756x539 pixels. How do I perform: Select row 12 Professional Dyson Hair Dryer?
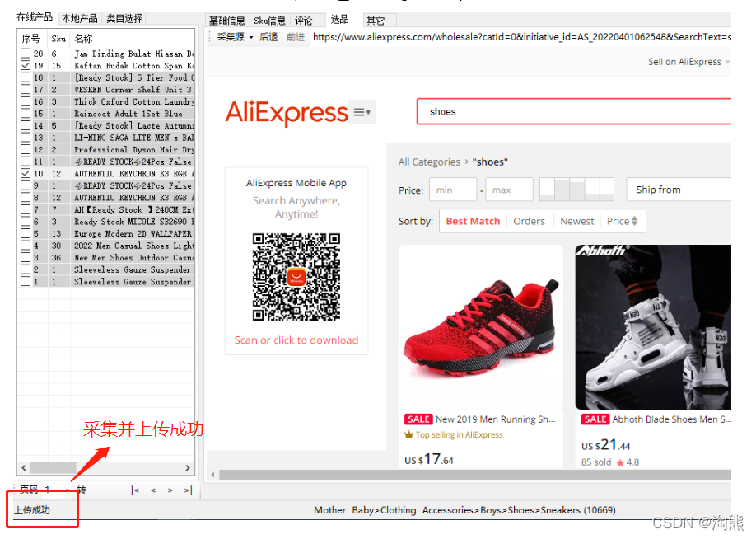(x=107, y=150)
